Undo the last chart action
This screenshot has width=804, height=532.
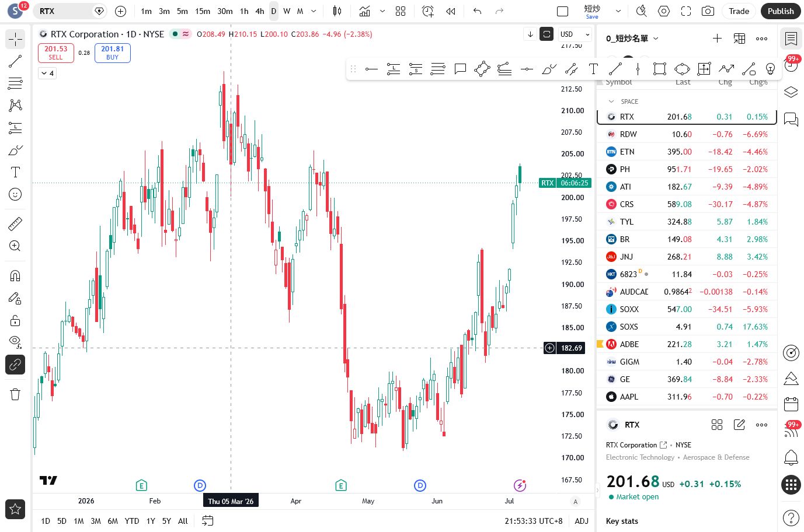click(x=478, y=11)
